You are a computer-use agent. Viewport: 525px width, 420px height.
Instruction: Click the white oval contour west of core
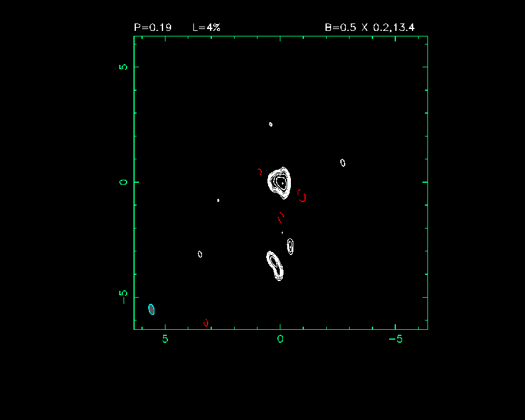(343, 163)
